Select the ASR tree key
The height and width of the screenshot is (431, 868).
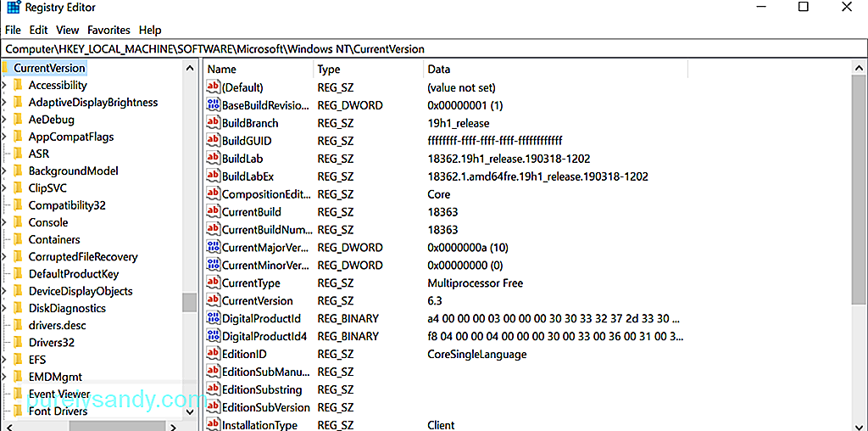coord(39,154)
